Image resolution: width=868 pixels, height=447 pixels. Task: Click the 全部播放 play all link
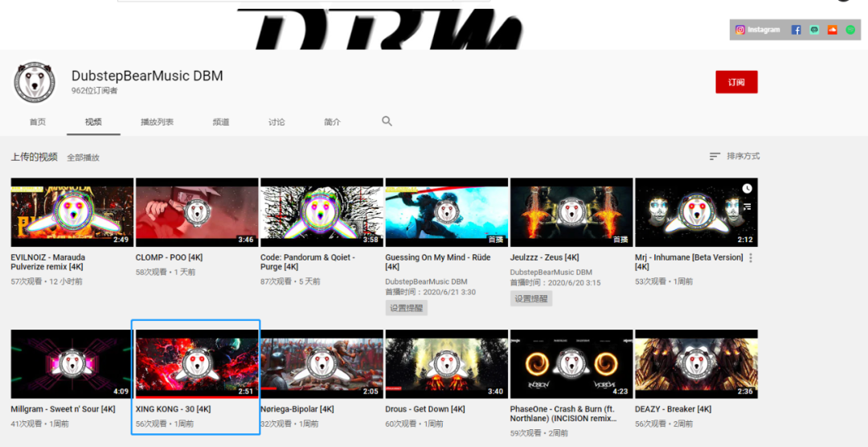tap(83, 158)
